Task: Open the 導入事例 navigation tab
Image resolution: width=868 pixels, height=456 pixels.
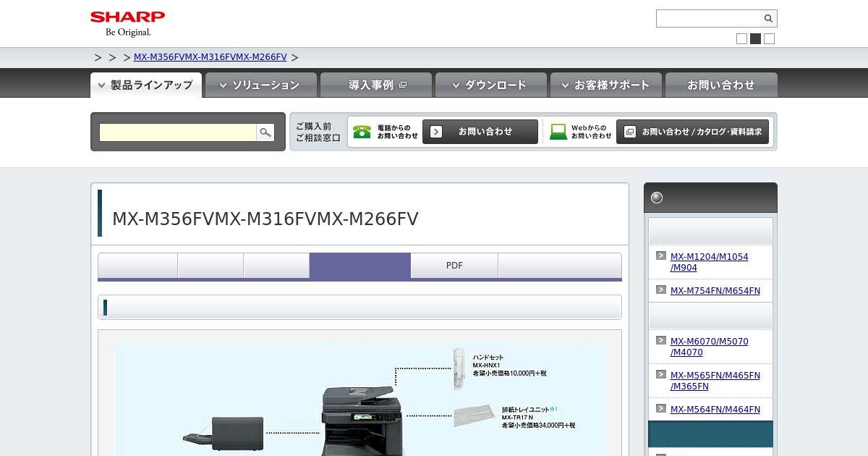Action: [x=376, y=85]
